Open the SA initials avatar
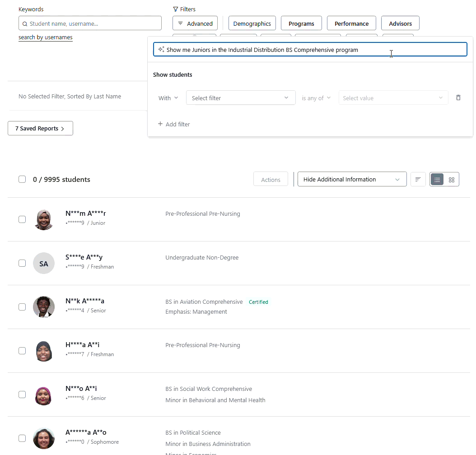476x455 pixels. coord(44,263)
